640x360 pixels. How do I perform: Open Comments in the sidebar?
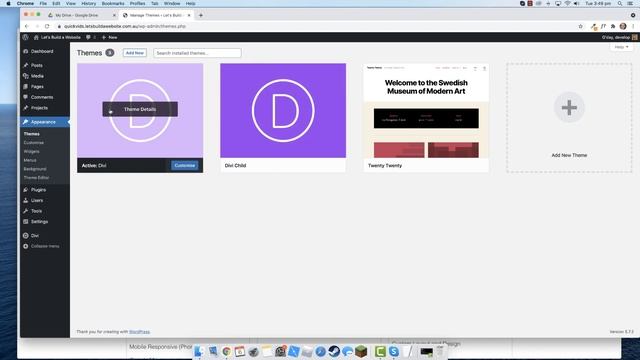pyautogui.click(x=42, y=97)
